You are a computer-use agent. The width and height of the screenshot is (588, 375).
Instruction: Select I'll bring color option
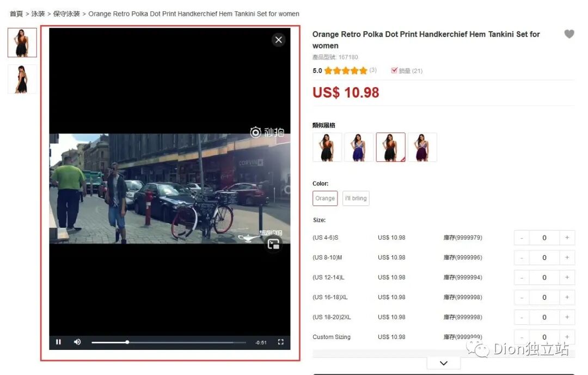(356, 198)
